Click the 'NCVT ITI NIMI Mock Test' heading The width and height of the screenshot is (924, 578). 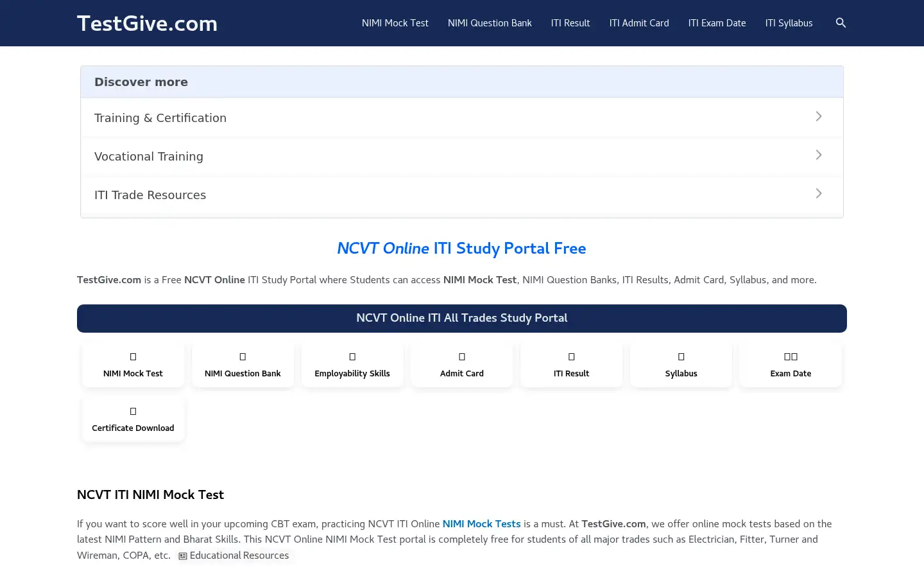[x=150, y=495]
